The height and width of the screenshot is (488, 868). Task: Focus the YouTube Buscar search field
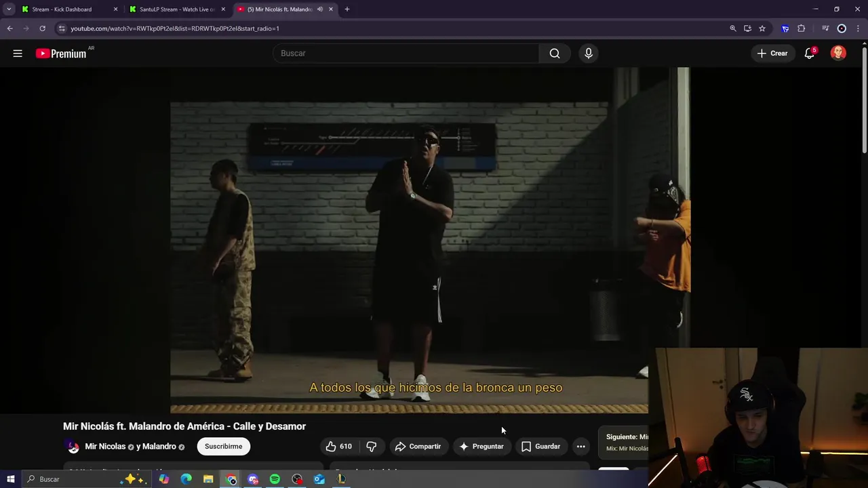tap(406, 53)
